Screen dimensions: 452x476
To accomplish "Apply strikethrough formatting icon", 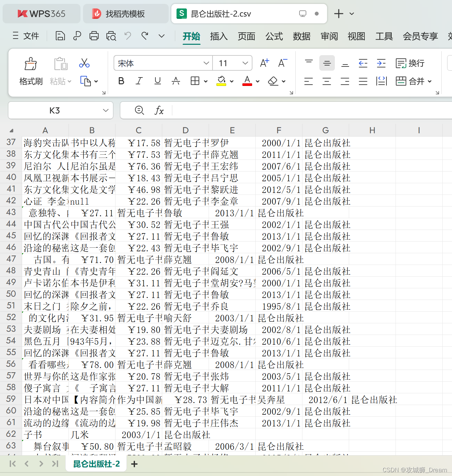I will point(176,81).
